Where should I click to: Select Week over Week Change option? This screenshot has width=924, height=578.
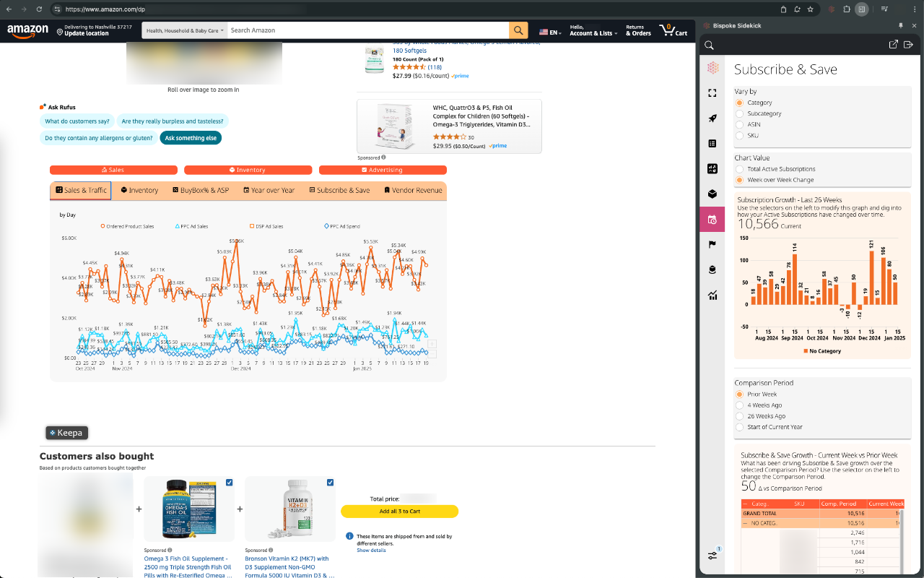point(739,180)
